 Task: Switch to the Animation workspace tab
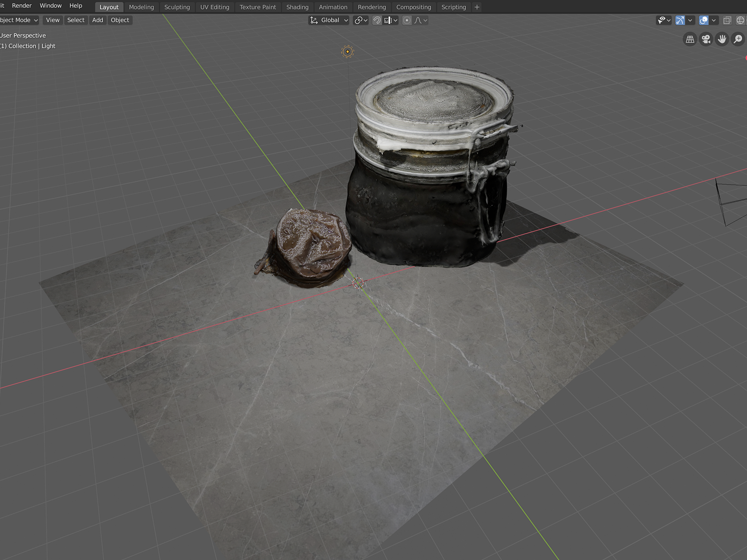click(333, 7)
